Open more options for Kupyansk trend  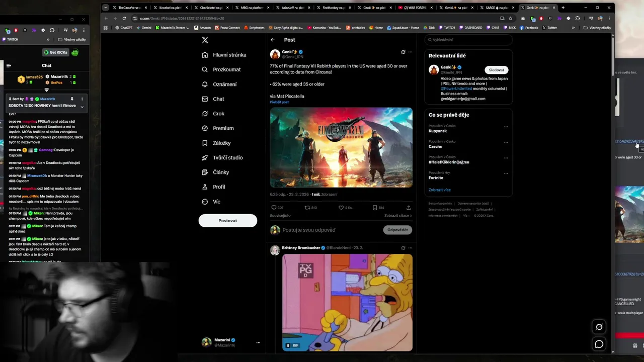[506, 127]
